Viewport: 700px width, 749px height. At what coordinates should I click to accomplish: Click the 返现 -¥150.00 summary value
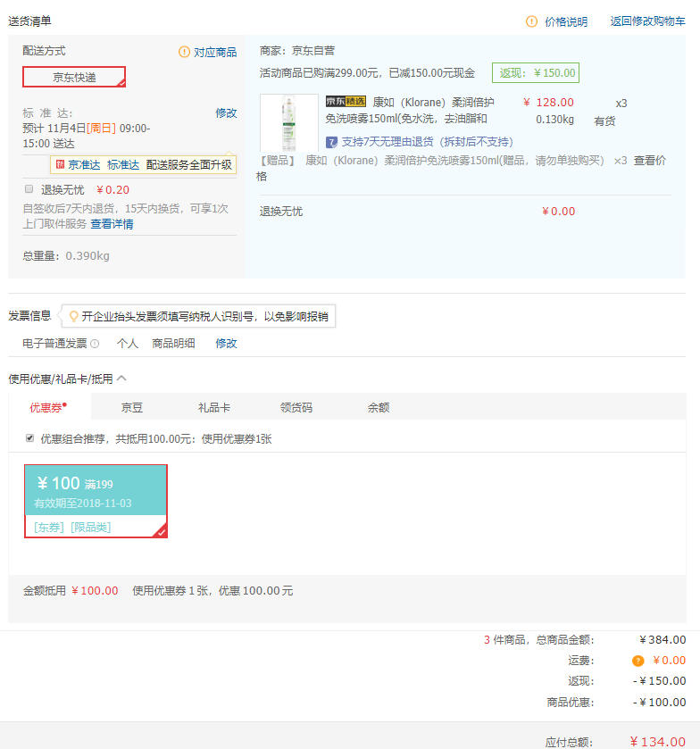(660, 680)
